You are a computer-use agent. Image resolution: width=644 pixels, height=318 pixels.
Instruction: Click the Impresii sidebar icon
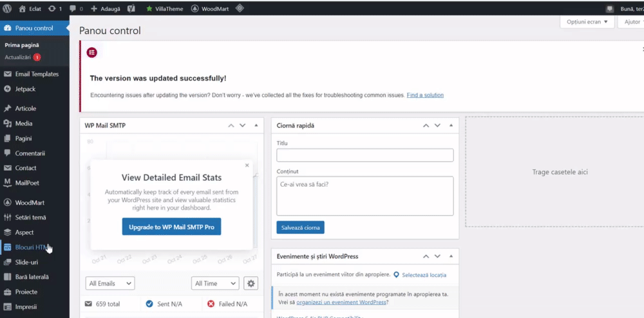pos(7,306)
